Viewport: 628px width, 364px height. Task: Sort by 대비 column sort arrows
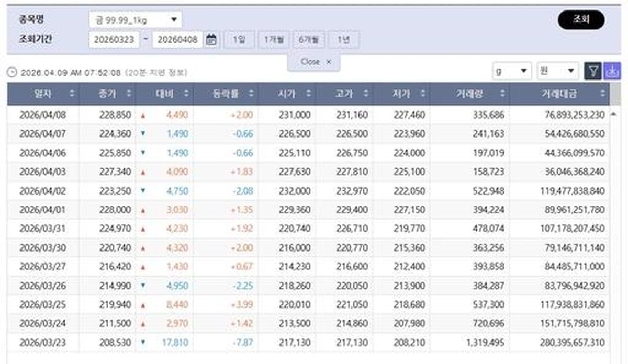(185, 94)
